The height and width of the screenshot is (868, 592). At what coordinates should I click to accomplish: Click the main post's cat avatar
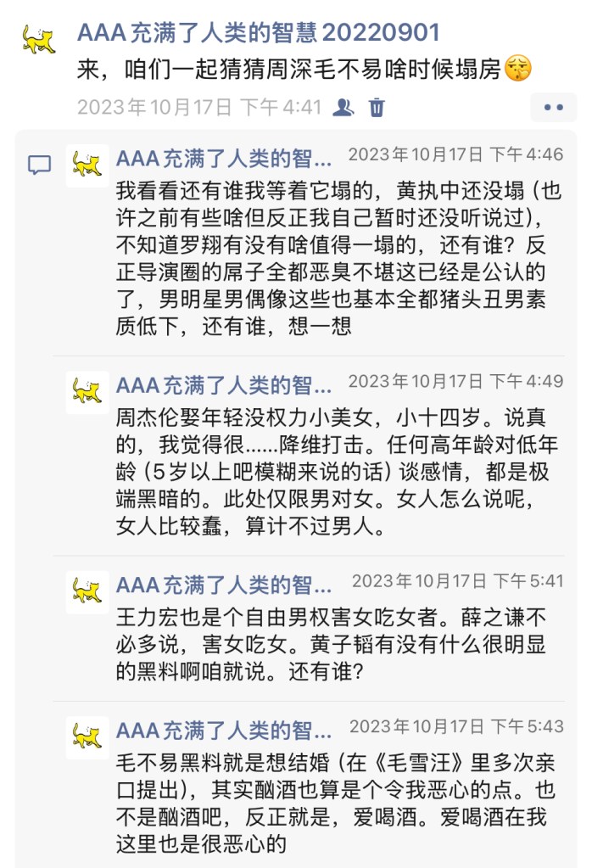click(x=38, y=39)
